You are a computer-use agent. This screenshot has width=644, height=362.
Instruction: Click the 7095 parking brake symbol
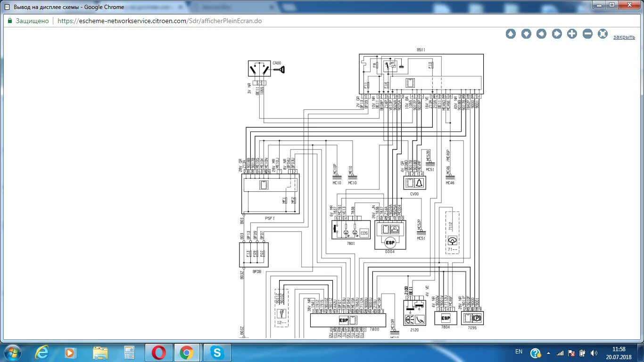click(472, 318)
